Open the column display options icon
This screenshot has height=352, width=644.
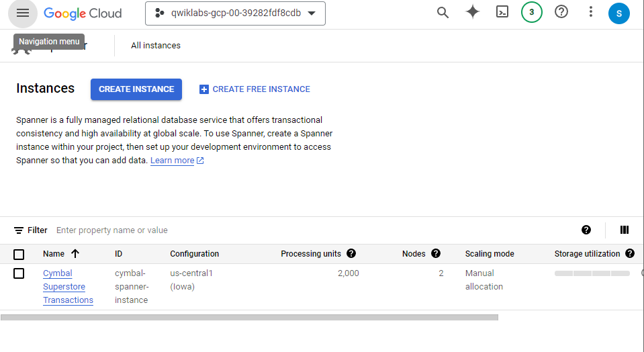coord(625,230)
